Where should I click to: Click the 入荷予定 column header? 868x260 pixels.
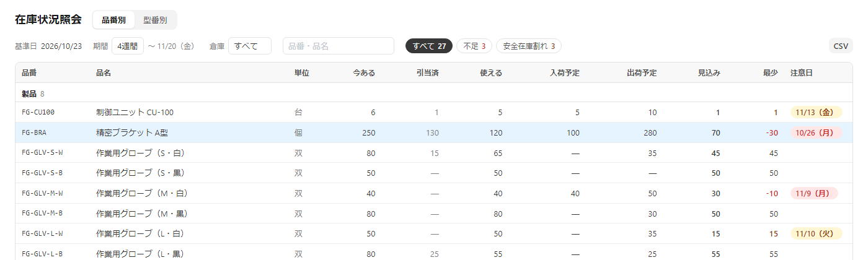pos(565,72)
